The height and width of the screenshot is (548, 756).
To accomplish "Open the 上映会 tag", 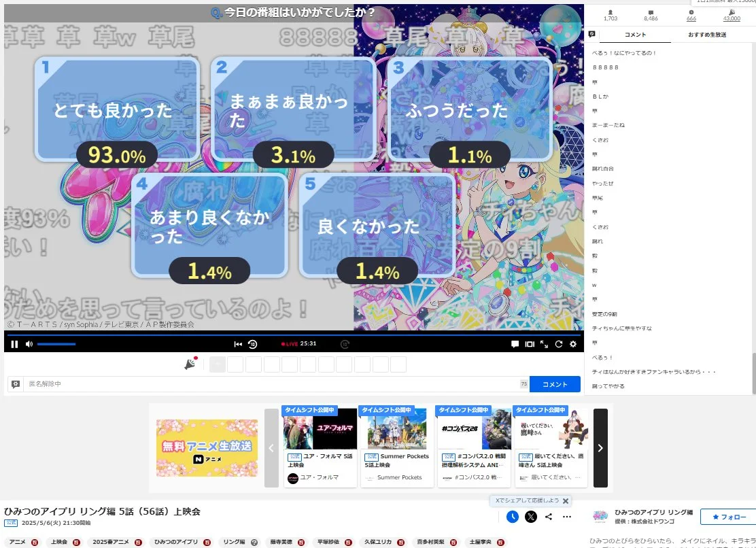I will coord(59,542).
